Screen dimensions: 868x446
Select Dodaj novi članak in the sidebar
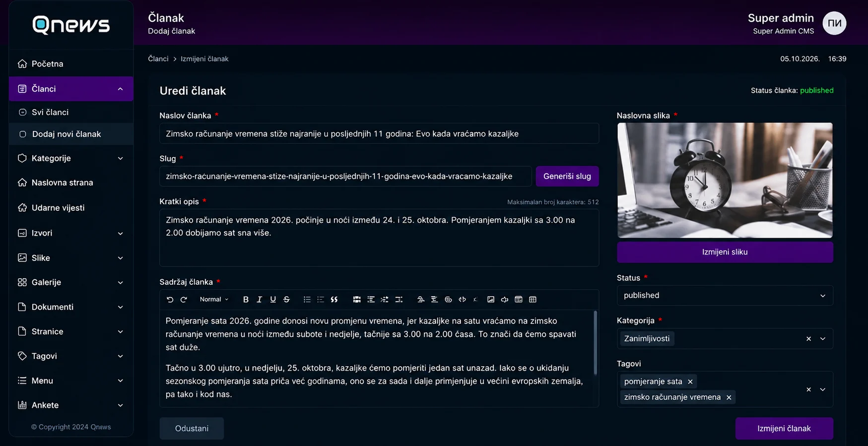click(x=71, y=134)
